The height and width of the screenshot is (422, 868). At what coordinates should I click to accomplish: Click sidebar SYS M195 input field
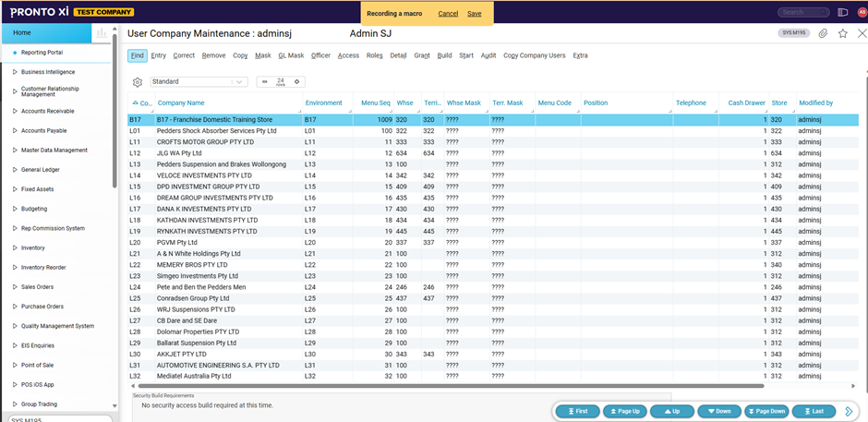click(58, 418)
